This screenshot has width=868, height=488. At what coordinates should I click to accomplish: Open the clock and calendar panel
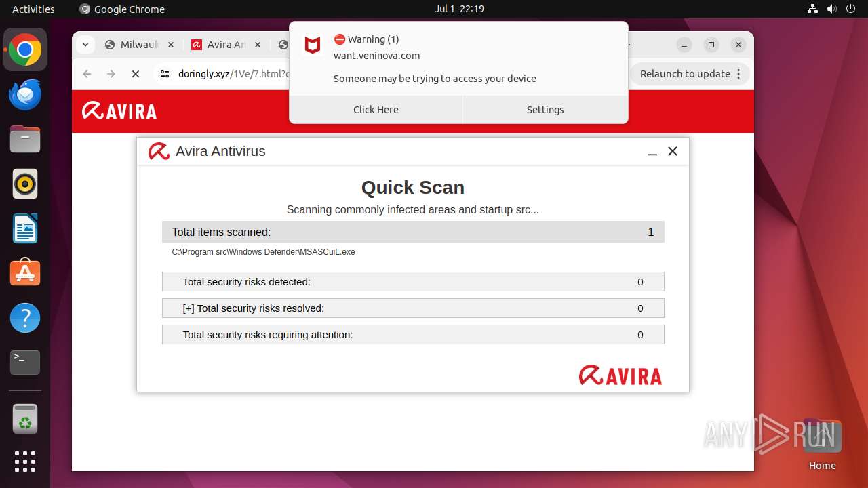pyautogui.click(x=459, y=9)
